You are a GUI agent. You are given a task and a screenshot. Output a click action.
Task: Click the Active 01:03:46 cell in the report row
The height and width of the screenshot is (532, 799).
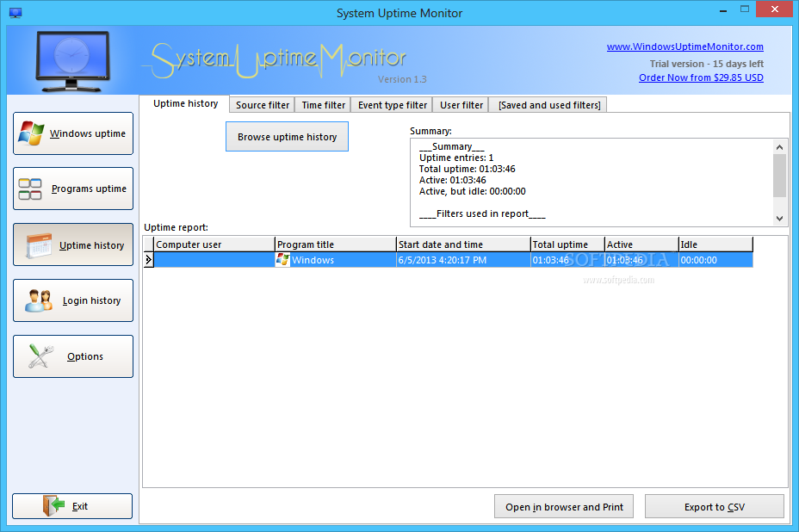coord(641,260)
